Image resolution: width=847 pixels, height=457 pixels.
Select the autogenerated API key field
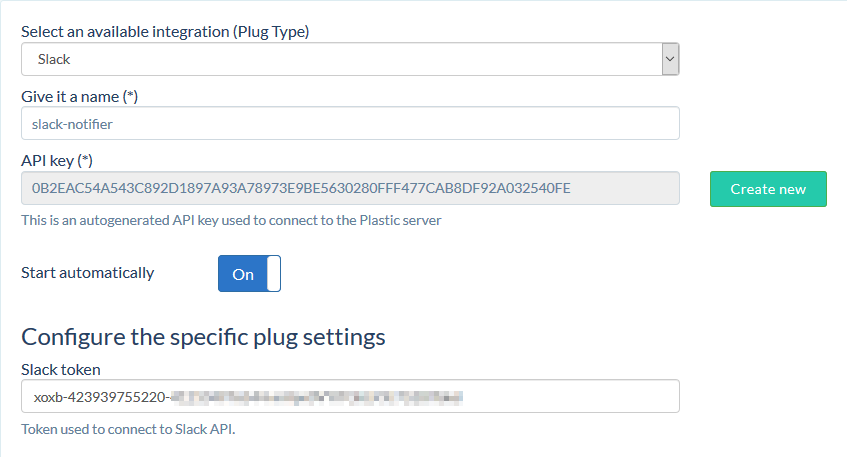[350, 188]
